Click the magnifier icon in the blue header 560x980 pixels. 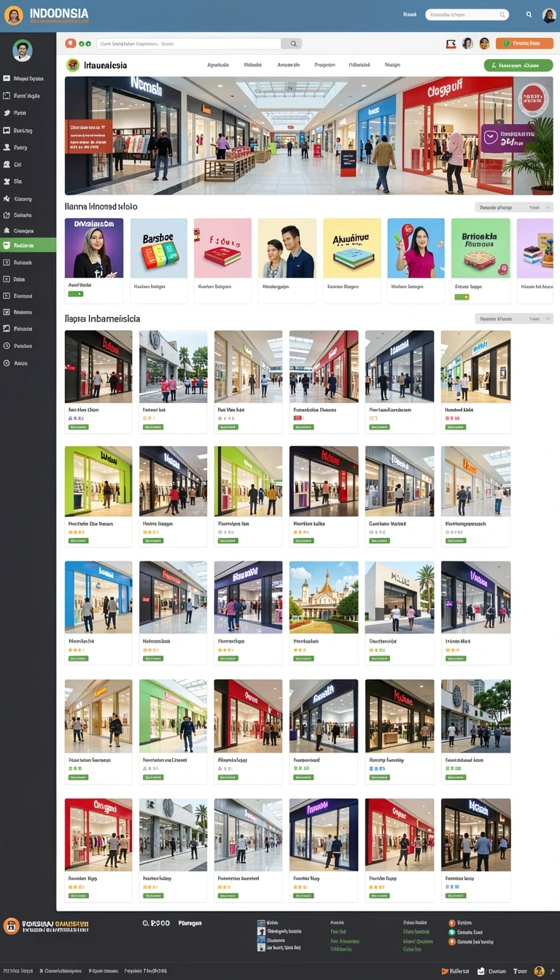[529, 15]
